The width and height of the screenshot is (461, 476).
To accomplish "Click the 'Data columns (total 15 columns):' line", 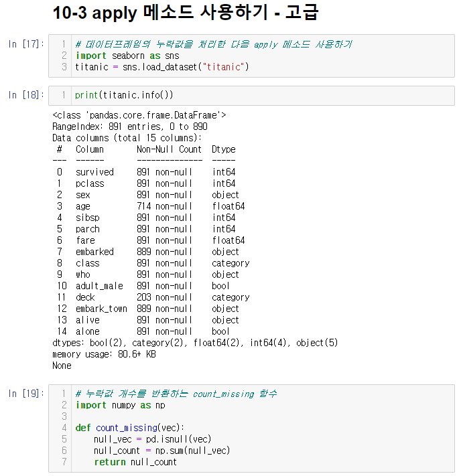I will pyautogui.click(x=127, y=138).
